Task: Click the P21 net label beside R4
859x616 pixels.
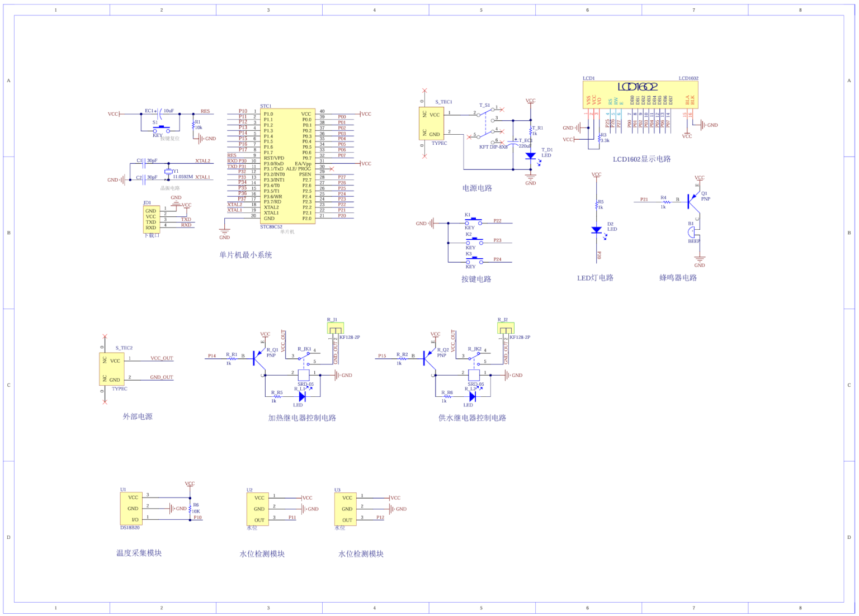Action: [644, 199]
